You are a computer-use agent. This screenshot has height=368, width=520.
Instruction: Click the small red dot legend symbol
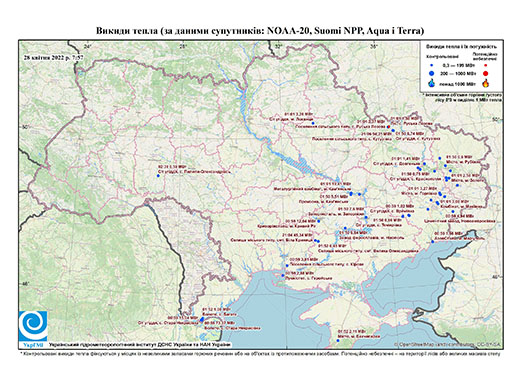[x=486, y=65]
